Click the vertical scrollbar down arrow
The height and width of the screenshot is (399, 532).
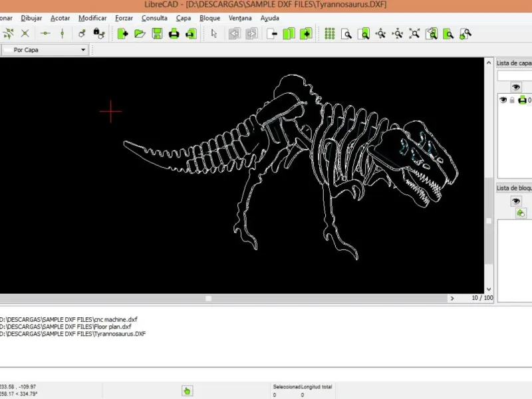[489, 289]
